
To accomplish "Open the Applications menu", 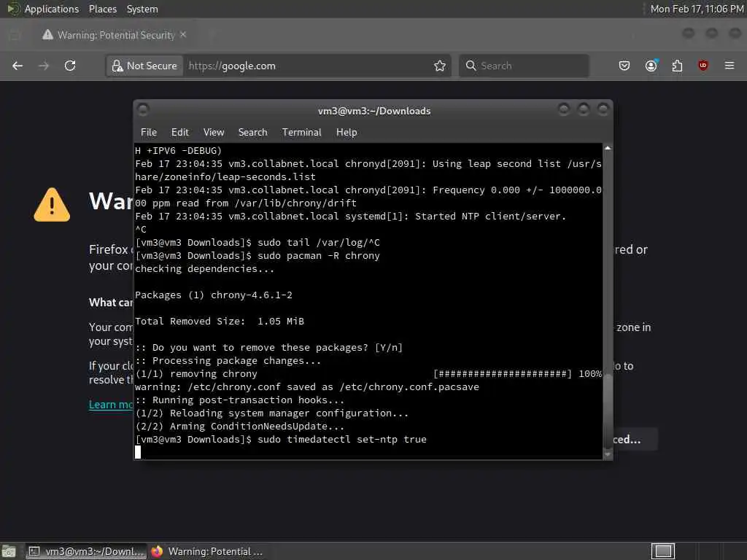I will [x=52, y=9].
